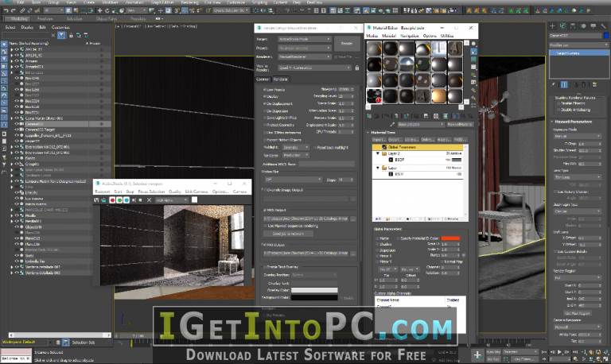
Task: Click the Show Map in Viewport icon
Action: pos(445,116)
